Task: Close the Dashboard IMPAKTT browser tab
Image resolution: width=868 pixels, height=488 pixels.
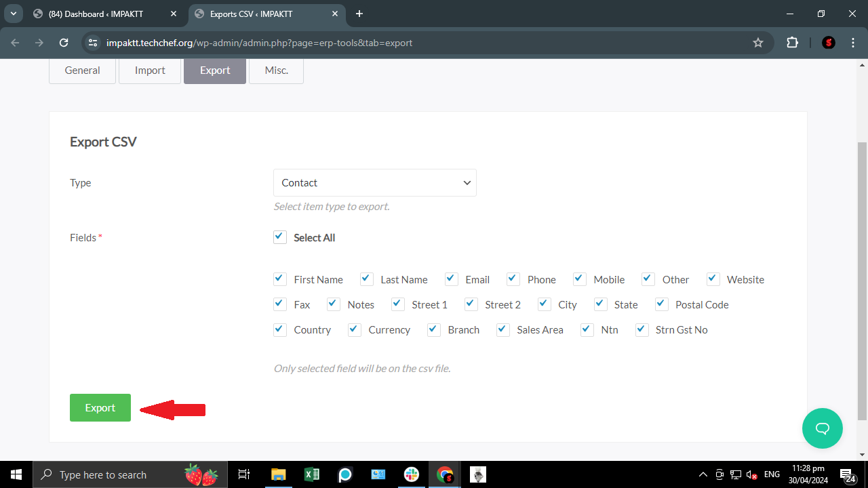Action: (174, 14)
